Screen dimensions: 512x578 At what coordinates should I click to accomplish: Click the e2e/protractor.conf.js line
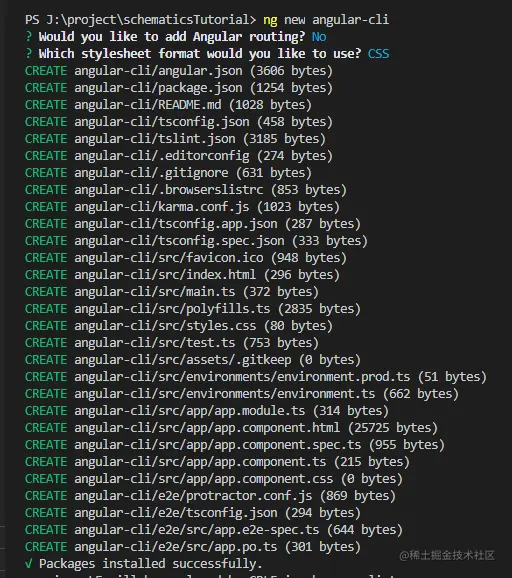coord(210,495)
